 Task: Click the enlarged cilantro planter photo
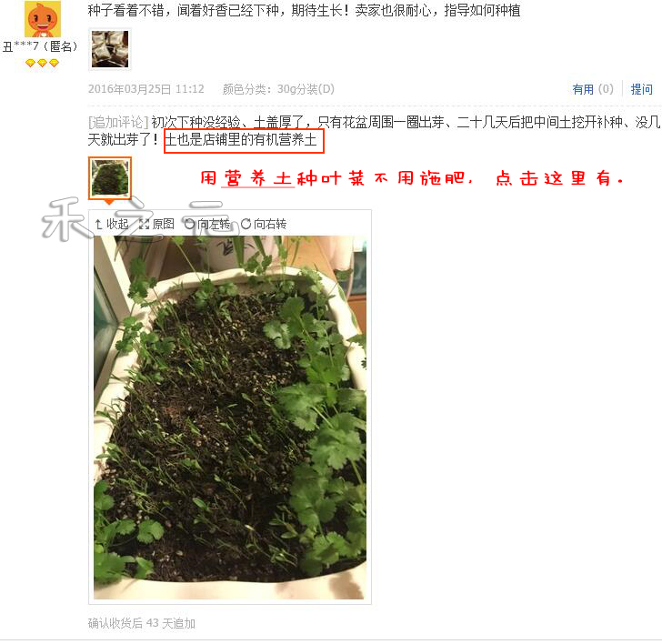point(230,418)
